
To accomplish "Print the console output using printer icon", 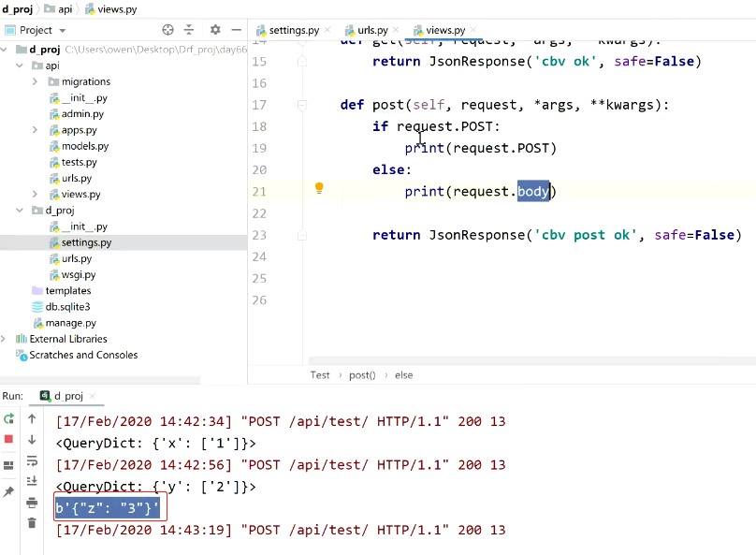I will click(32, 503).
